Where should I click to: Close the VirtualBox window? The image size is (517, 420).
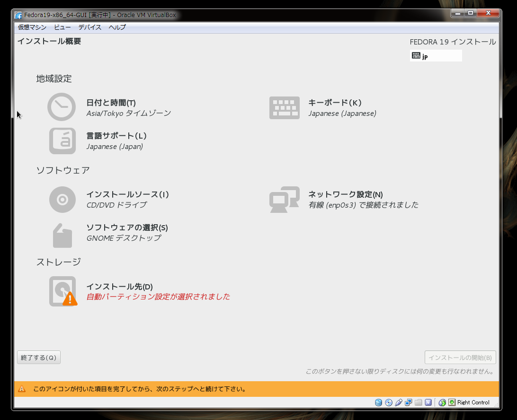pos(488,13)
